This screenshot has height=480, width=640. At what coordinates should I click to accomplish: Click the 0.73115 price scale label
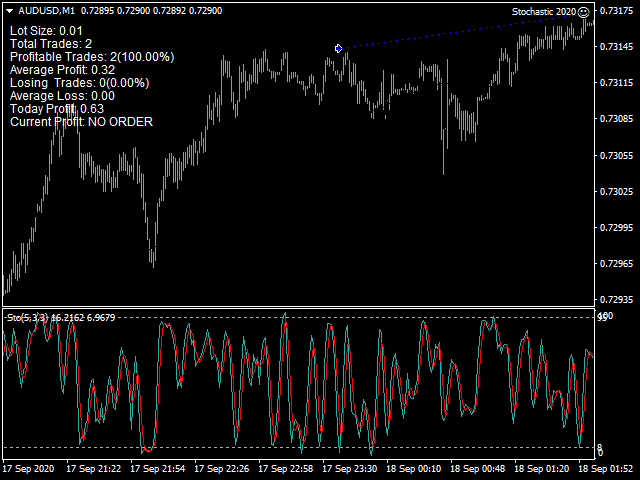point(616,83)
